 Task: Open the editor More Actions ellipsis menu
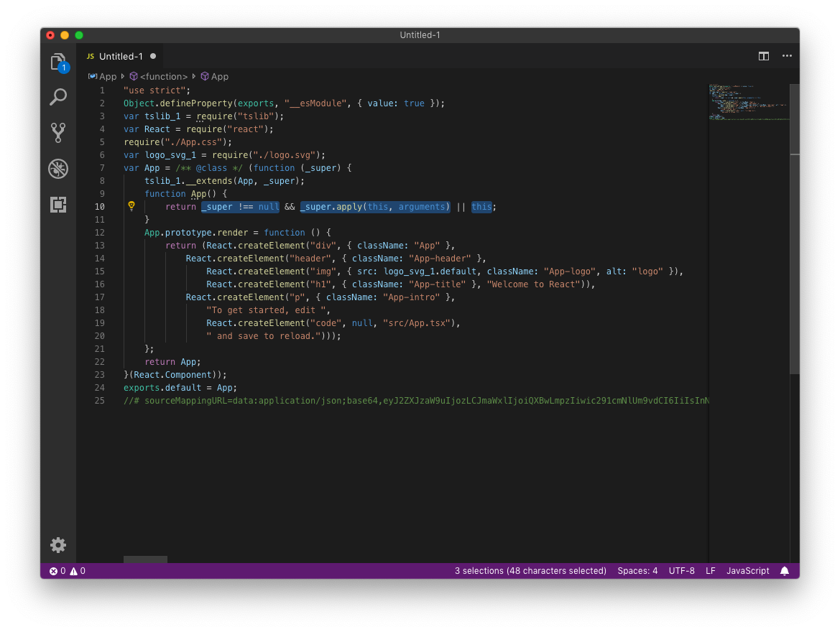787,55
